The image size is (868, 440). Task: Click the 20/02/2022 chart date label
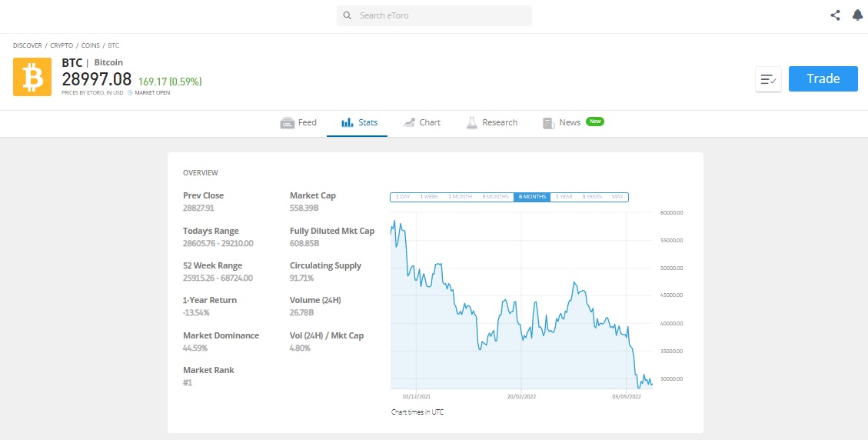pos(521,397)
